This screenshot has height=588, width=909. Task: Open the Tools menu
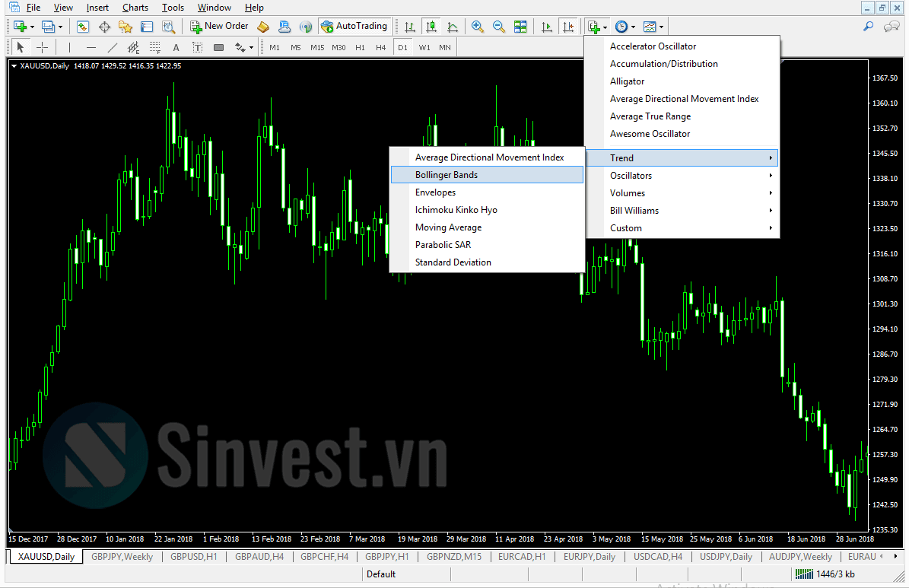(173, 8)
